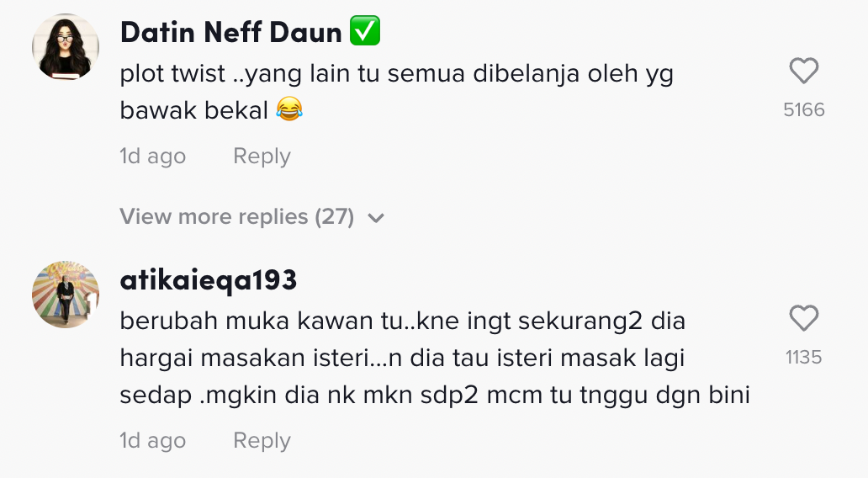View more replies (27)
868x478 pixels.
pyautogui.click(x=237, y=217)
